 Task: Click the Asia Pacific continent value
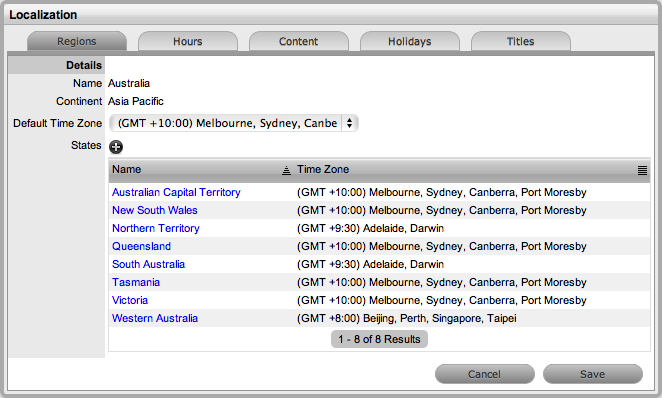(x=136, y=101)
